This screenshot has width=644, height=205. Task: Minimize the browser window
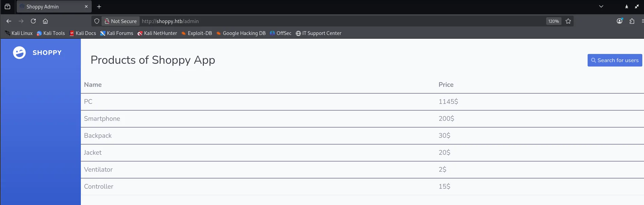(x=627, y=6)
